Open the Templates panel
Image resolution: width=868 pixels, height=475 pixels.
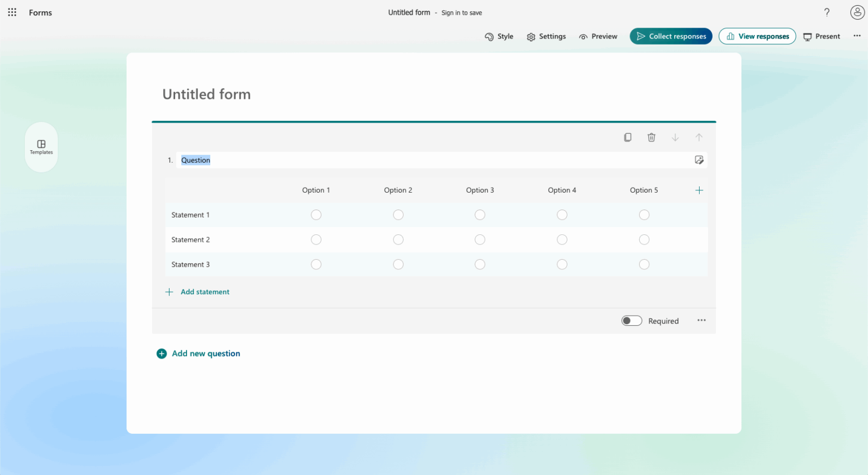[41, 147]
